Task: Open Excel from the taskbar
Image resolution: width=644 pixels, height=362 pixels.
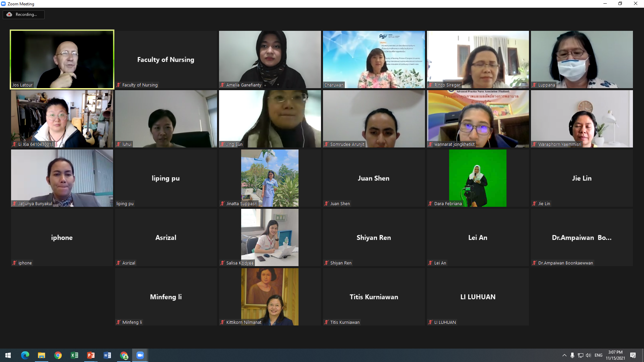Action: [x=74, y=355]
